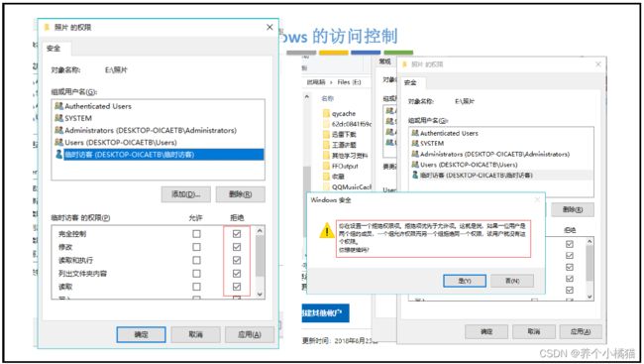Screen dimensions: 644x364
Task: Tick the allow checkbox for 读取
Action: (197, 287)
